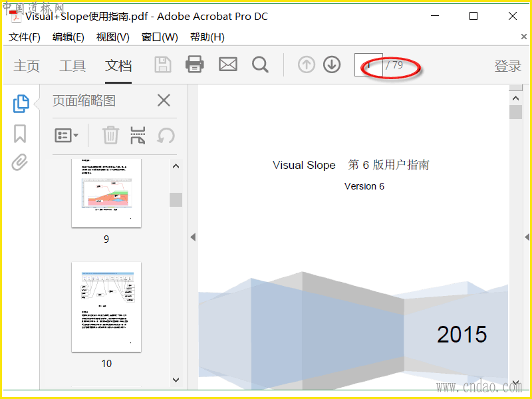Switch to the 主页 tab

click(x=27, y=65)
